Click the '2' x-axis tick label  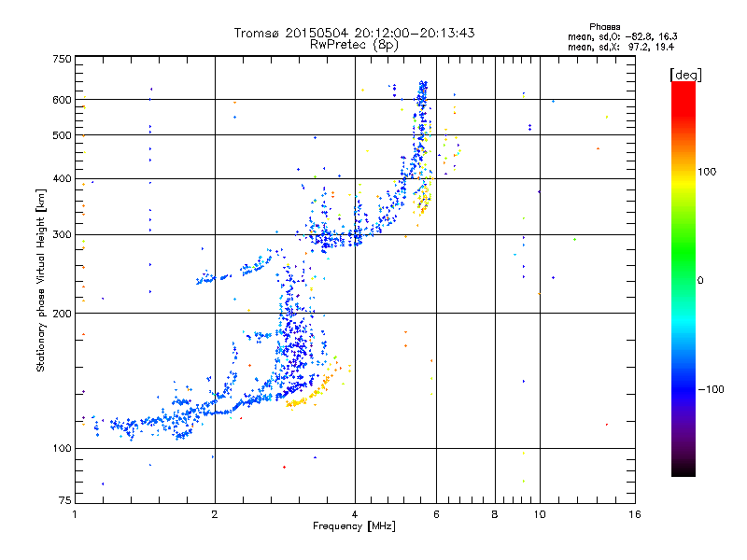pyautogui.click(x=215, y=514)
